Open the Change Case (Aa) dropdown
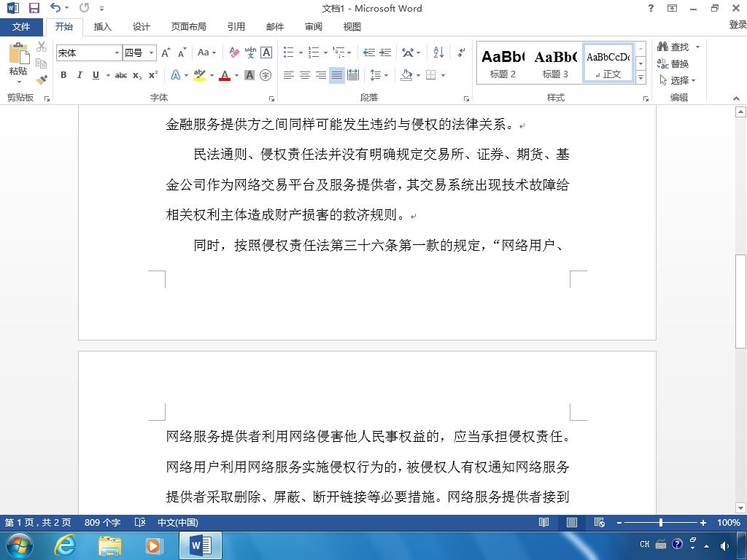Screen dimensions: 747x560 tap(206, 52)
